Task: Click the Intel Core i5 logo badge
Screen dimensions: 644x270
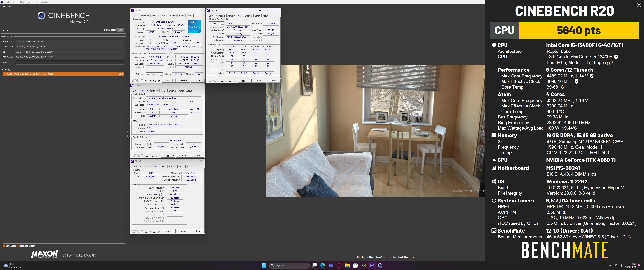Action: pyautogui.click(x=195, y=27)
